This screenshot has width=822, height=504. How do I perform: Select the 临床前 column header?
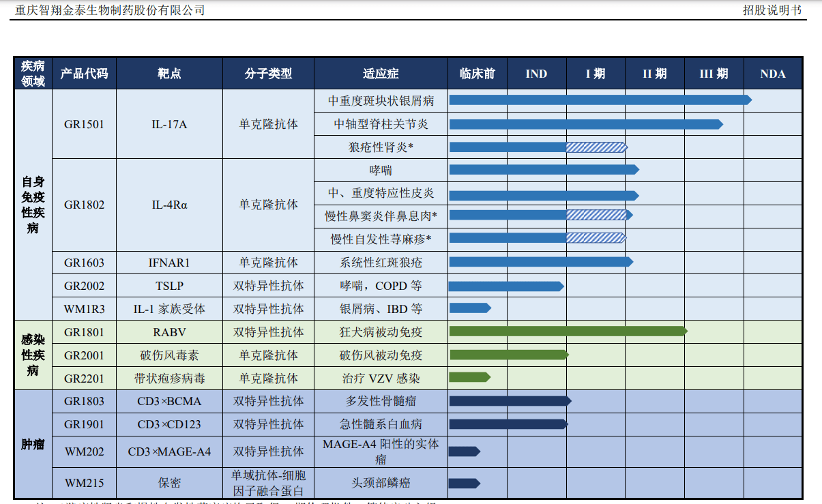tap(478, 74)
